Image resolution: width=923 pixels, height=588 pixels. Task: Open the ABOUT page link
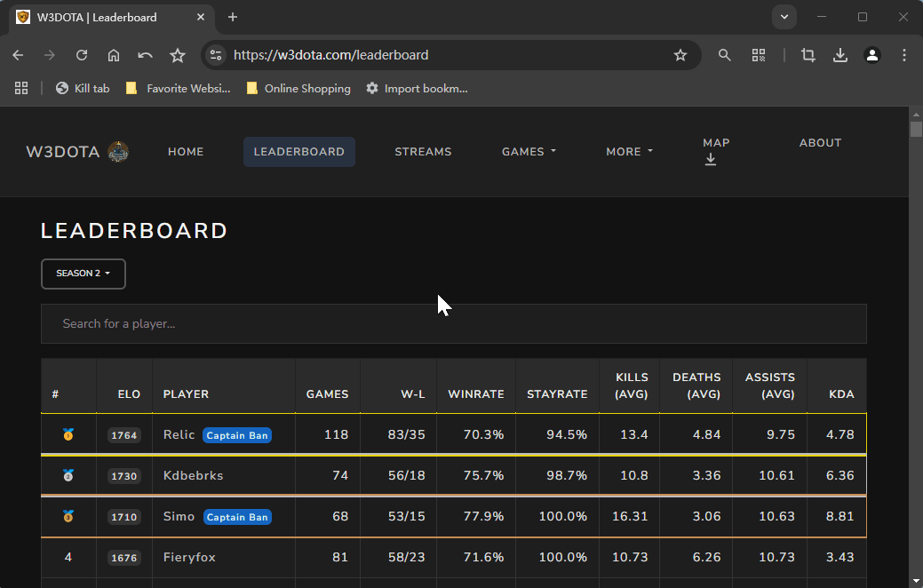pos(820,143)
